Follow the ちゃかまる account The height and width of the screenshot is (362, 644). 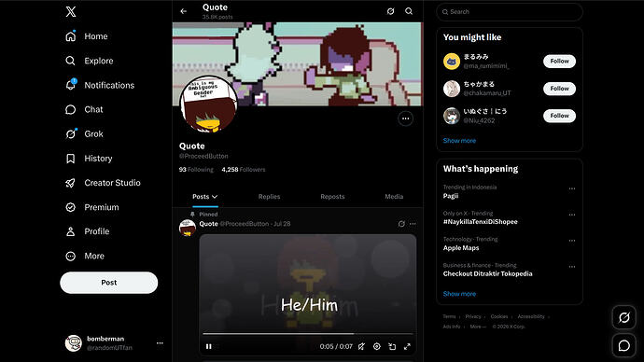[x=559, y=89]
